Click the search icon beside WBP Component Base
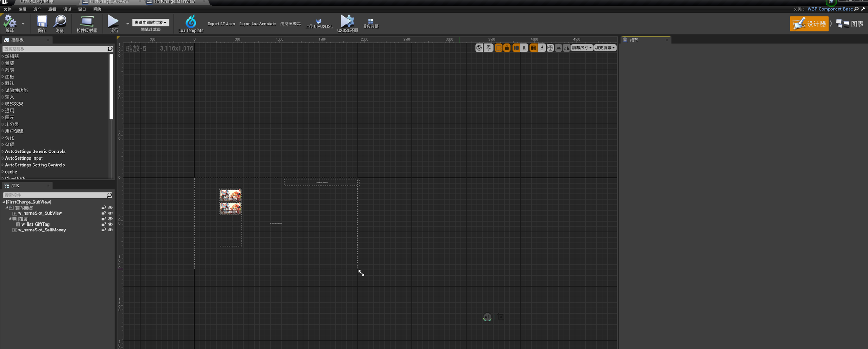The image size is (868, 349). click(856, 9)
